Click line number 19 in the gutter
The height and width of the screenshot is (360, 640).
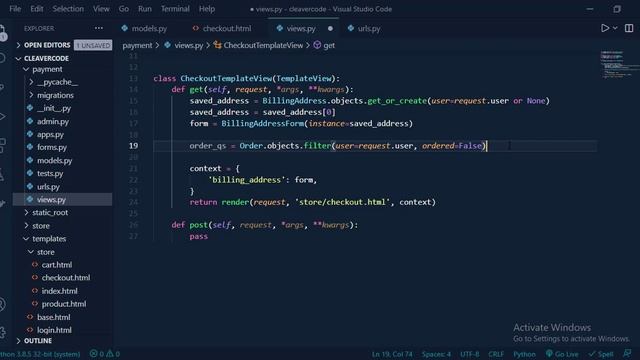133,146
